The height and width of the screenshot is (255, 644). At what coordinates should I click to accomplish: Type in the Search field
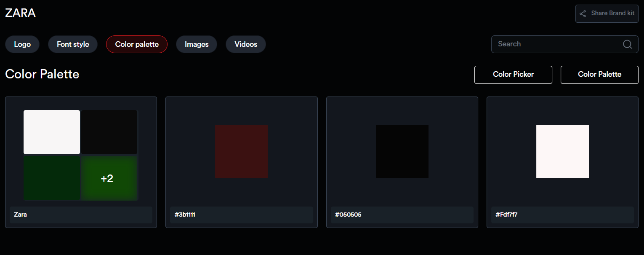(x=556, y=44)
